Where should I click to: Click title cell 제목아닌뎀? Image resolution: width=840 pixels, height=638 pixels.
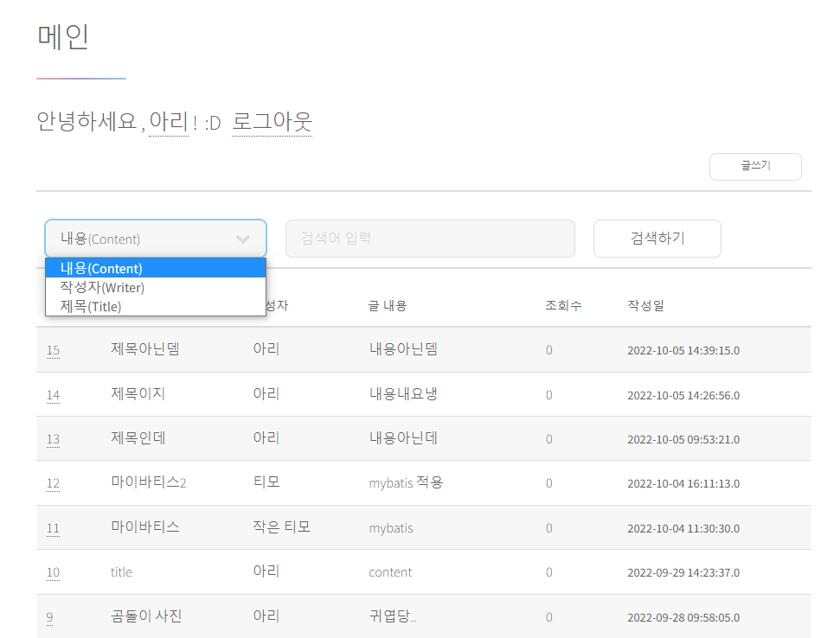tap(145, 349)
